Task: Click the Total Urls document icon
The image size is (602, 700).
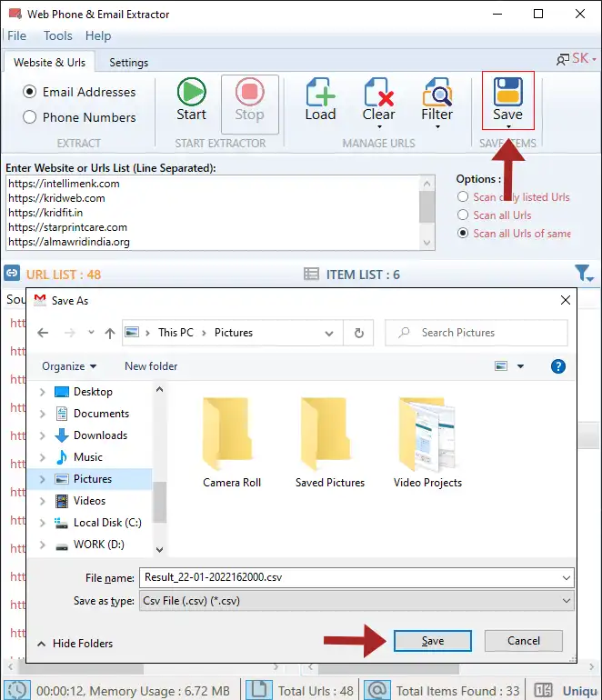Action: click(x=258, y=690)
